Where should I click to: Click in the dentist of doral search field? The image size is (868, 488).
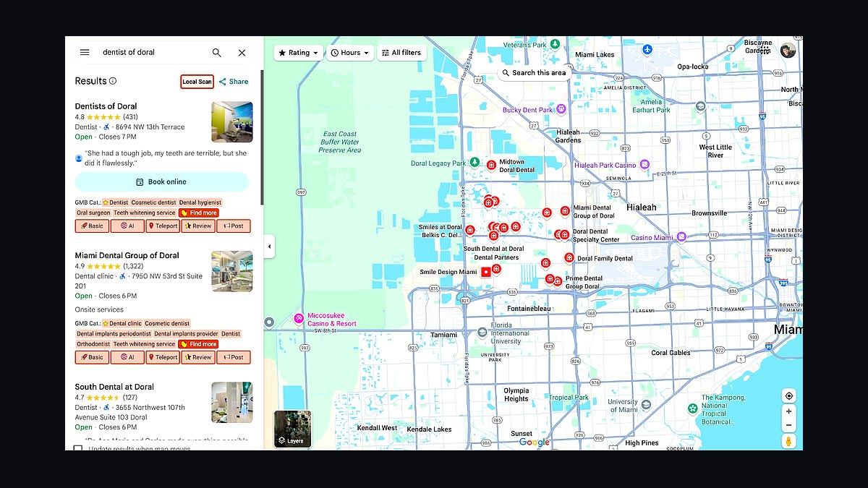(x=152, y=52)
